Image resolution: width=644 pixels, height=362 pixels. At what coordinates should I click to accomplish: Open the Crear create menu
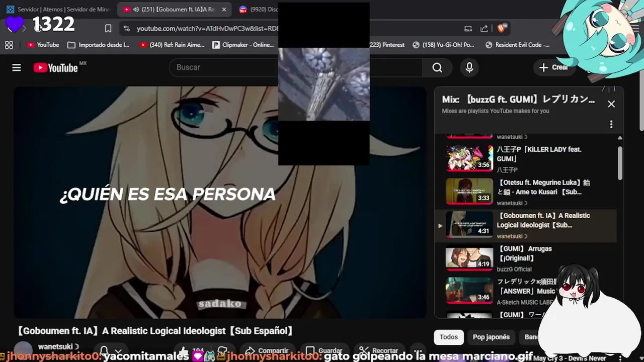pyautogui.click(x=553, y=67)
